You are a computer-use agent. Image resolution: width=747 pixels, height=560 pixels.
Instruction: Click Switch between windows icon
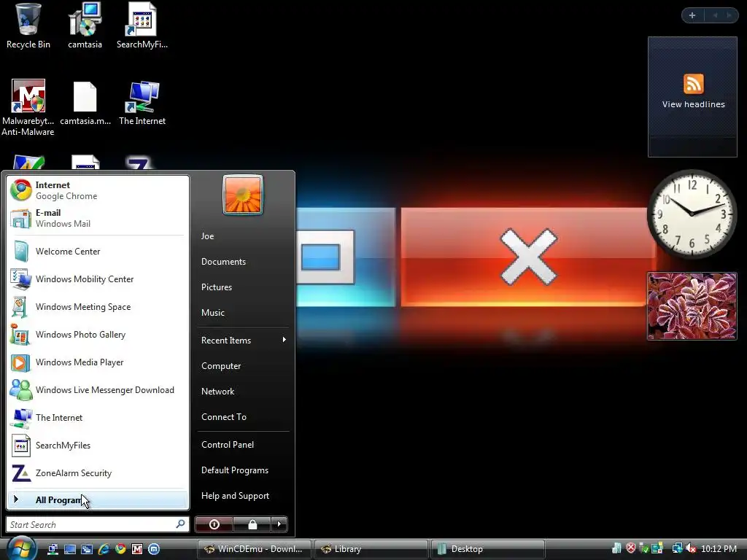point(87,549)
